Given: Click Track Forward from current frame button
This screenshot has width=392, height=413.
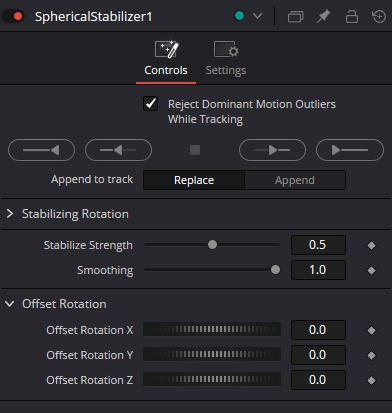Looking at the screenshot, I should tap(272, 150).
